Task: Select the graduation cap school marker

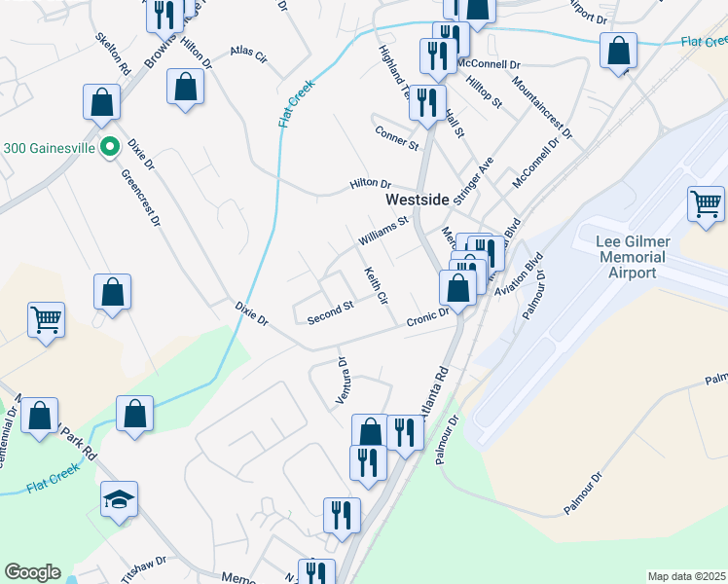Action: [120, 503]
